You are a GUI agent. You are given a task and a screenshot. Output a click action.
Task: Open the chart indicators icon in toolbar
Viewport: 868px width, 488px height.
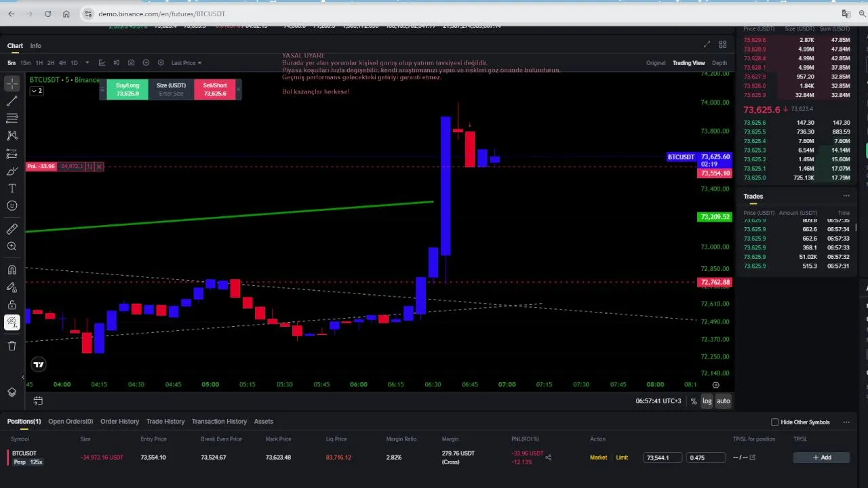[x=102, y=63]
